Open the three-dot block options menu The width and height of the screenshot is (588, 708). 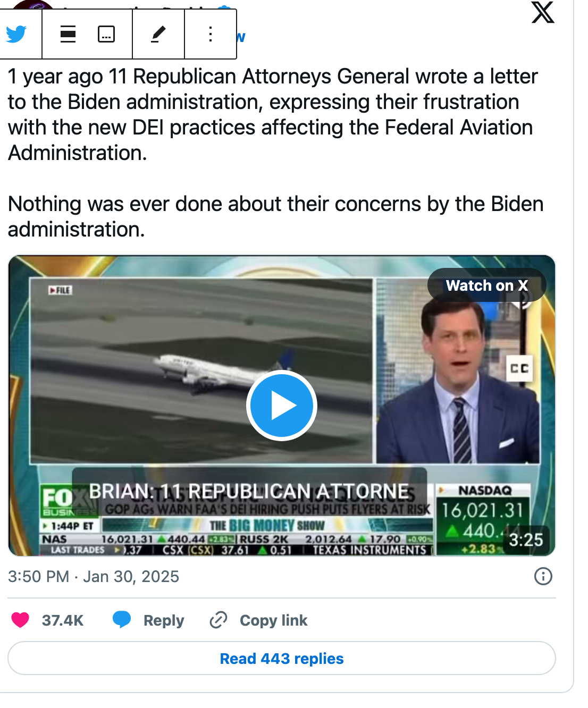(211, 34)
